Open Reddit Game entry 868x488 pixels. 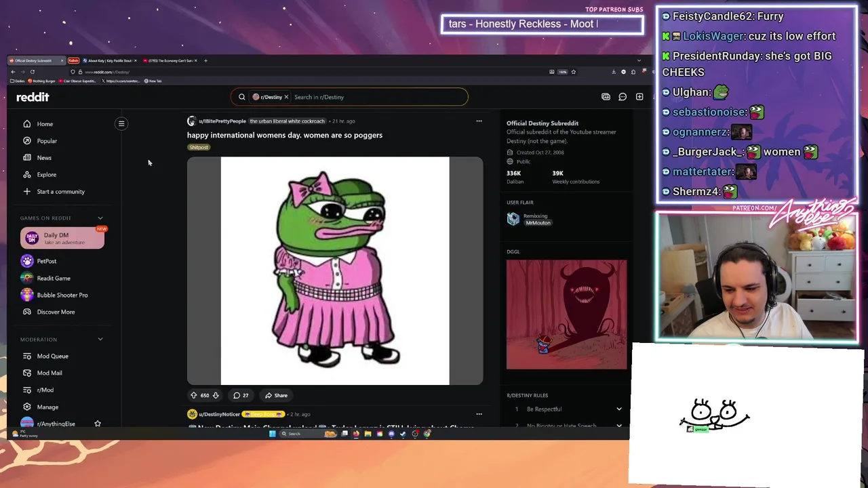[x=54, y=278]
